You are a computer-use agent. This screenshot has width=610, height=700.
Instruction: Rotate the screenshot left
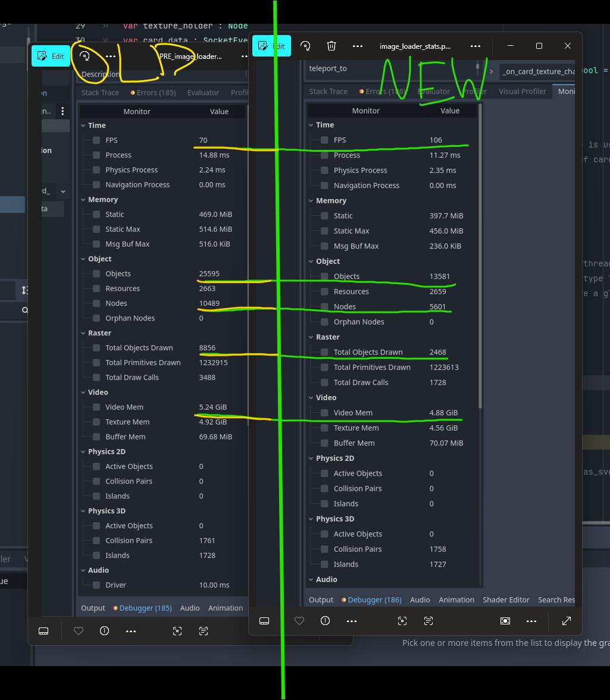click(x=305, y=46)
